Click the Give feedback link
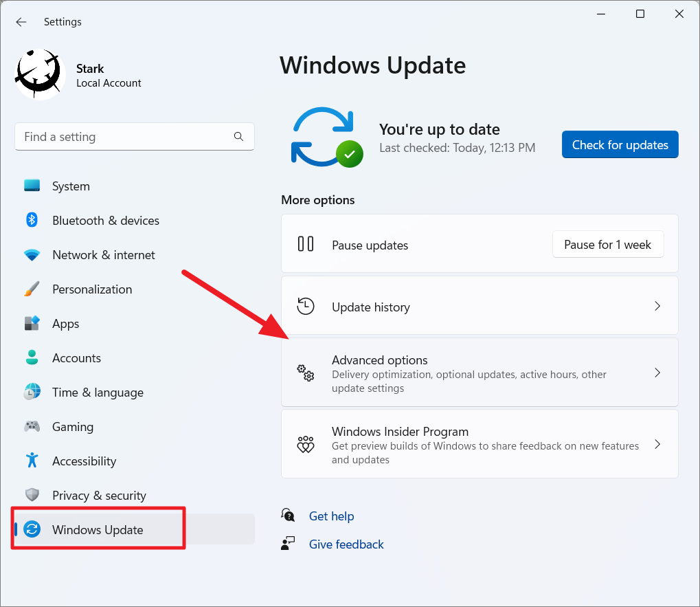 pos(346,544)
